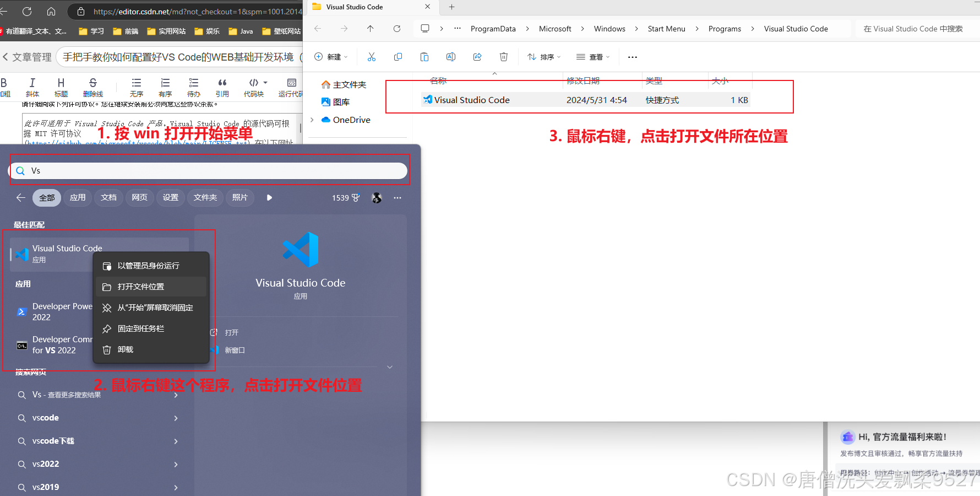Open 学习 bookmark folder
Viewport: 980px width, 496px height.
tap(91, 31)
